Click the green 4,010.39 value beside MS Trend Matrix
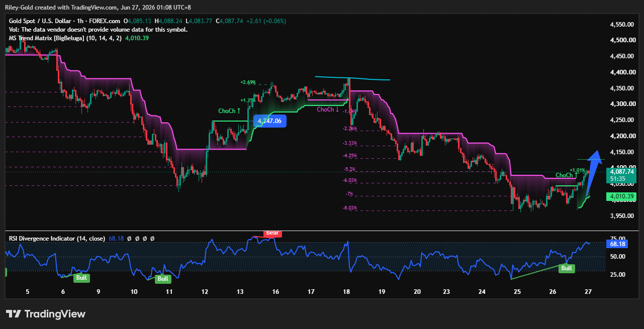Screen dimensions: 644x329 coord(137,38)
